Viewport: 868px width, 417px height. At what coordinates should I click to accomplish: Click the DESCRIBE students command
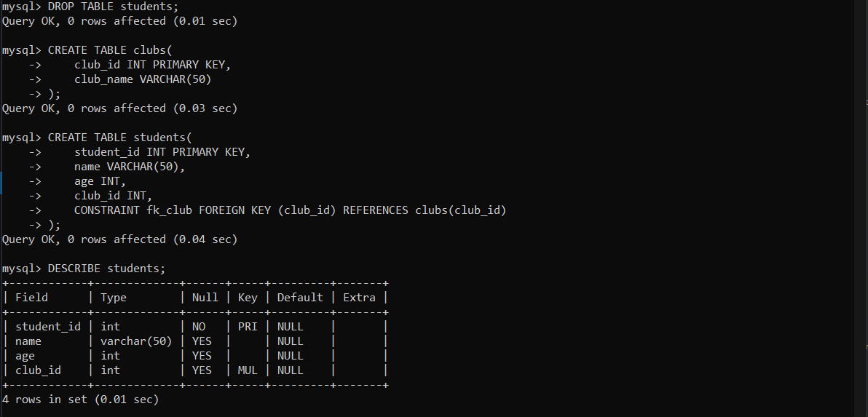(106, 269)
